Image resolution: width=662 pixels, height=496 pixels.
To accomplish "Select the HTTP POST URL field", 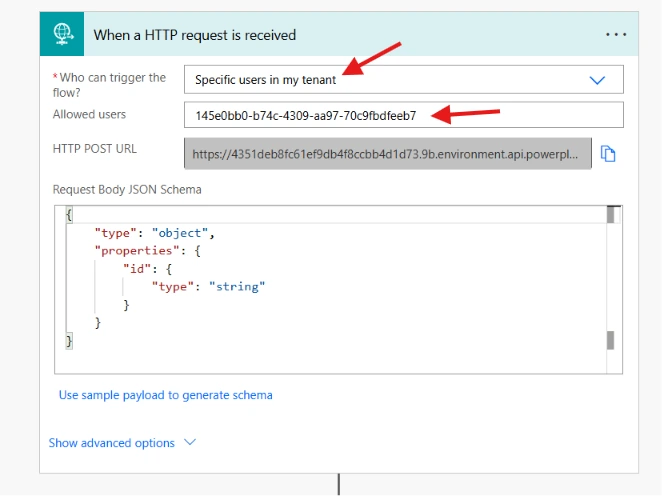I will 388,154.
